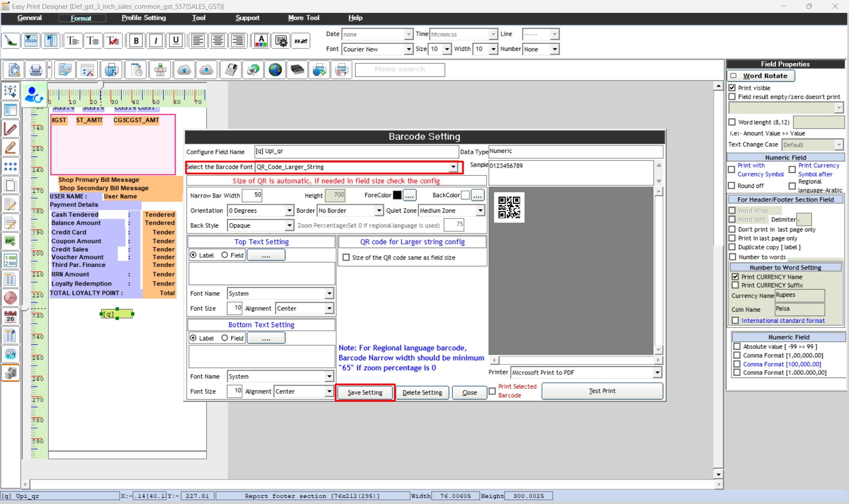Click the cloud upload icon
Image resolution: width=849 pixels, height=504 pixels.
pos(184,70)
